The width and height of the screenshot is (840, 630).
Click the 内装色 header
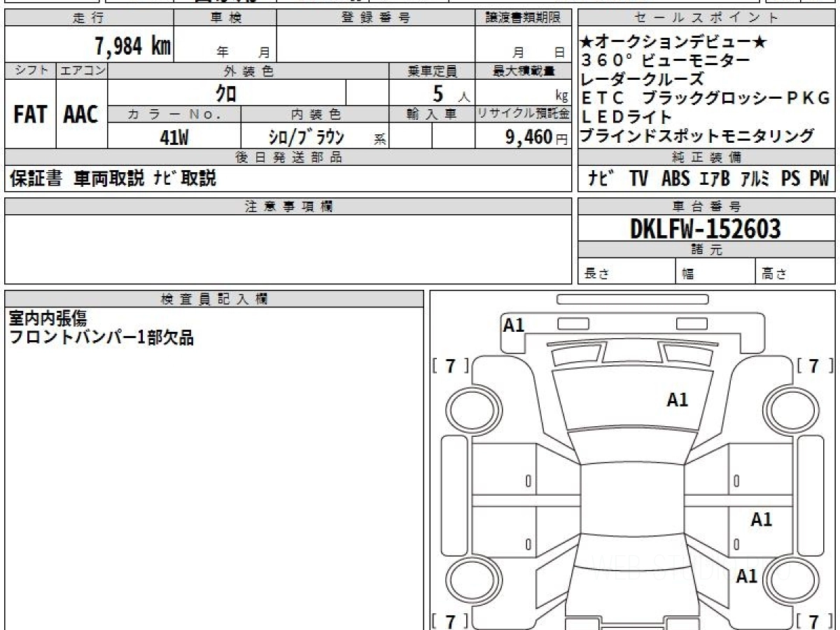[315, 114]
